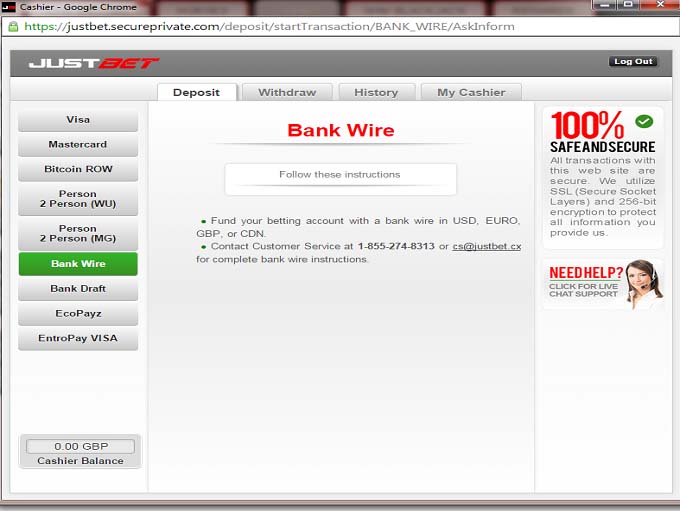Choose Visa deposit method

coord(78,120)
